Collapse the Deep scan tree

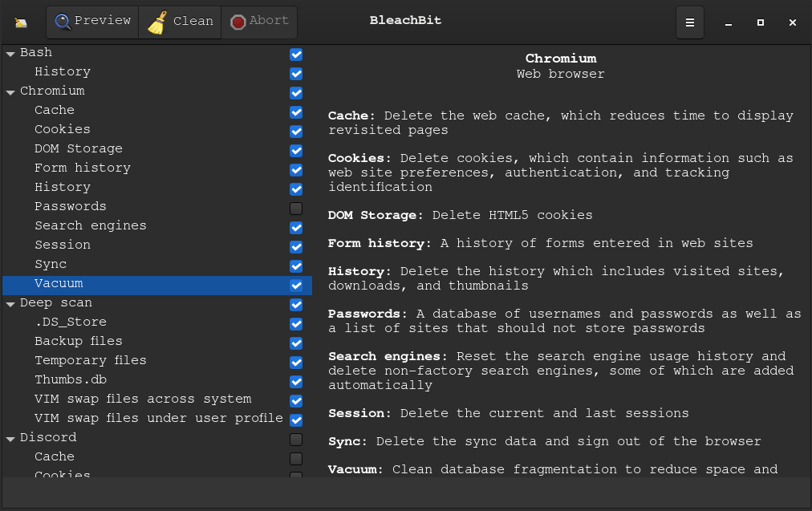[10, 302]
